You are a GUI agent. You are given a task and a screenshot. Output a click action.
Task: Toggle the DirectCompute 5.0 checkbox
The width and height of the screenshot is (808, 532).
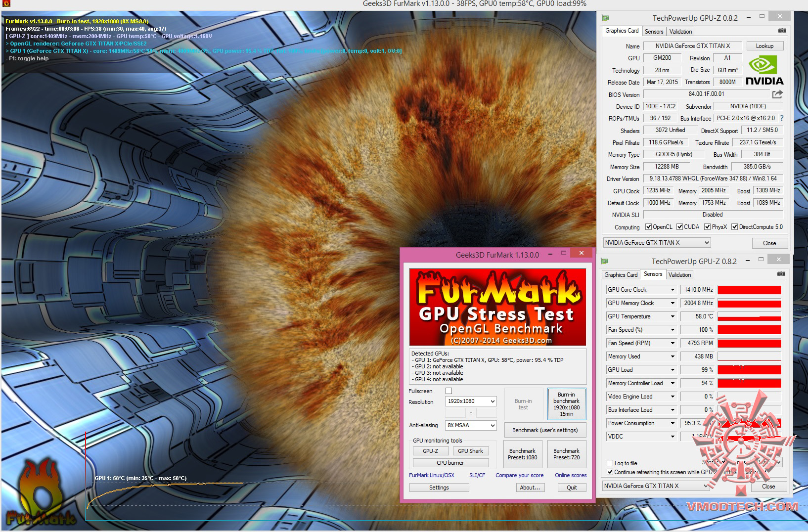735,227
